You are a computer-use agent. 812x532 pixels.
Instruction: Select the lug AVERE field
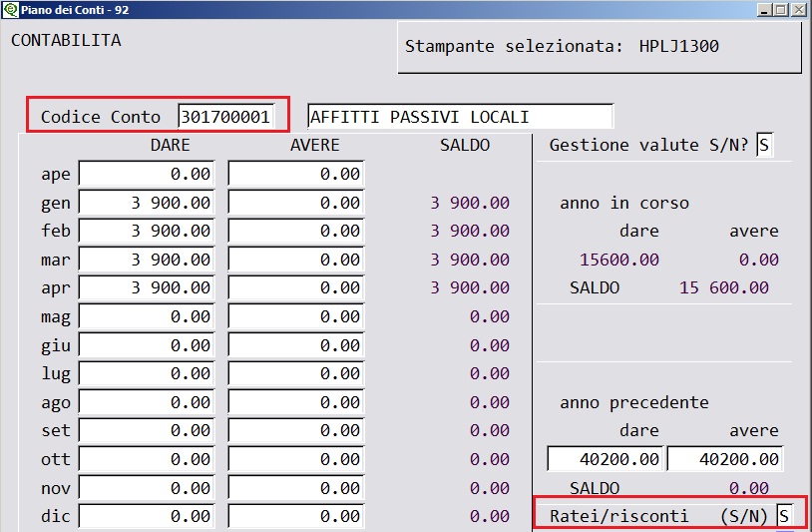[296, 373]
